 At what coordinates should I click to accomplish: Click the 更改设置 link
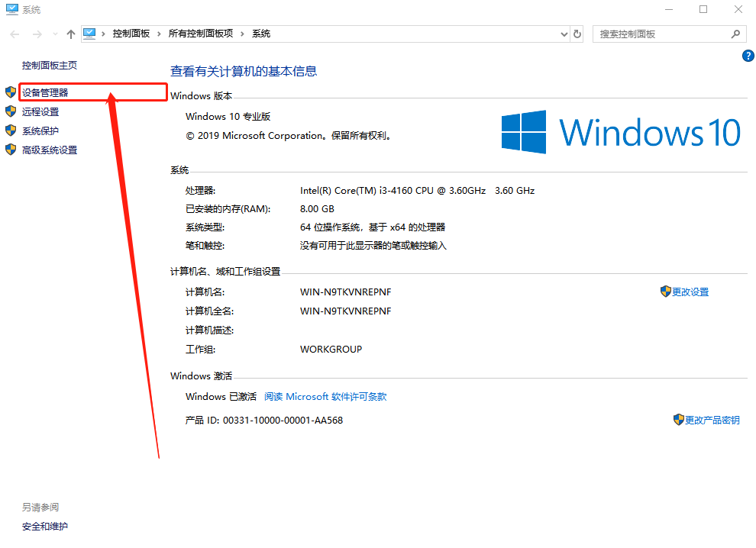point(690,291)
